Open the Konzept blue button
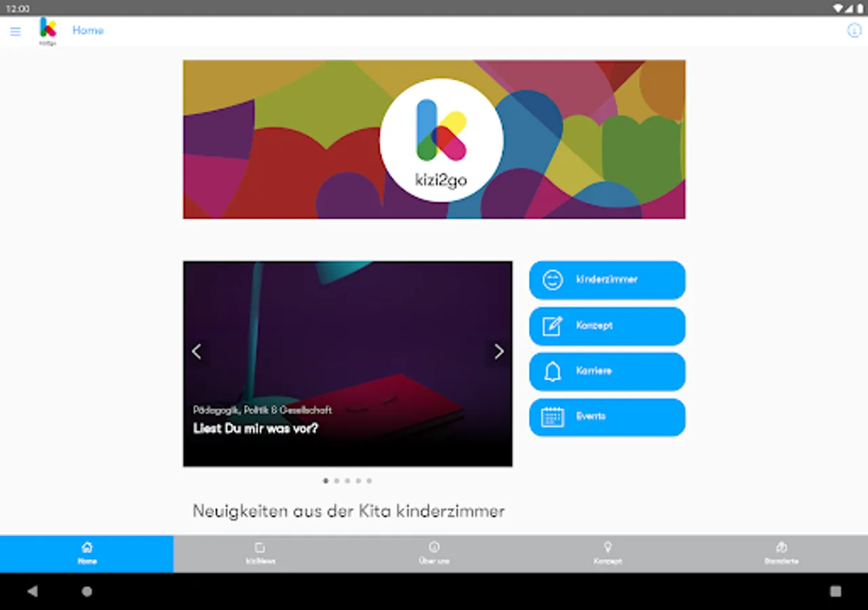 click(607, 326)
